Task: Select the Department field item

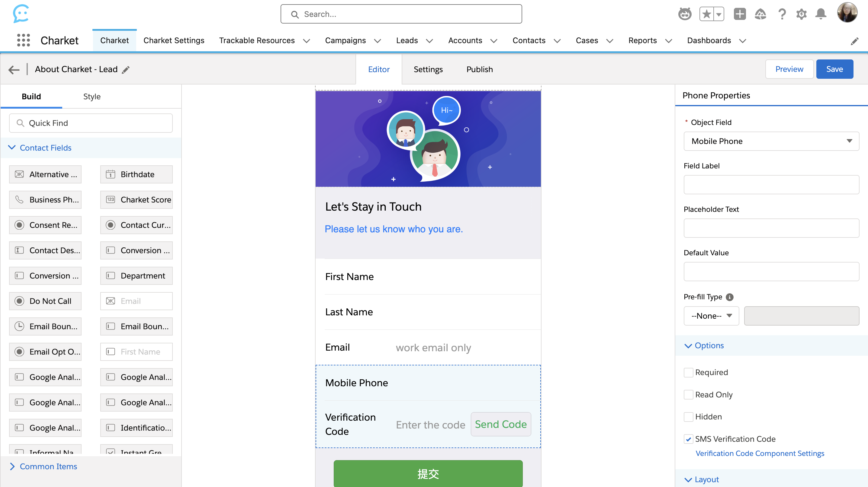Action: tap(137, 276)
